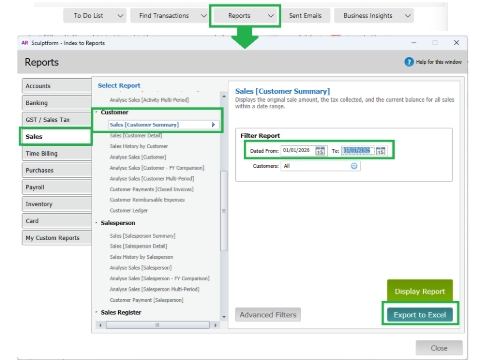Click the vertical scrollbar thumb in report list
480x360 pixels.
tap(224, 211)
